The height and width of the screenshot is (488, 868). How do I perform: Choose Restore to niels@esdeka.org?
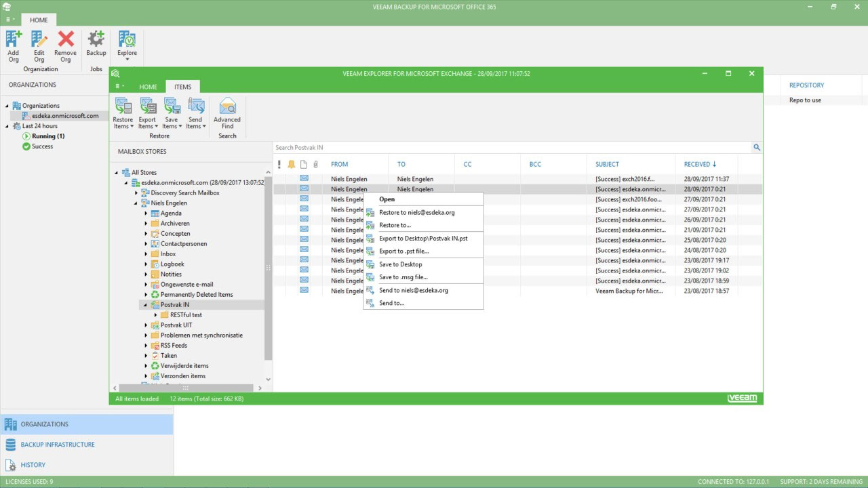[423, 212]
